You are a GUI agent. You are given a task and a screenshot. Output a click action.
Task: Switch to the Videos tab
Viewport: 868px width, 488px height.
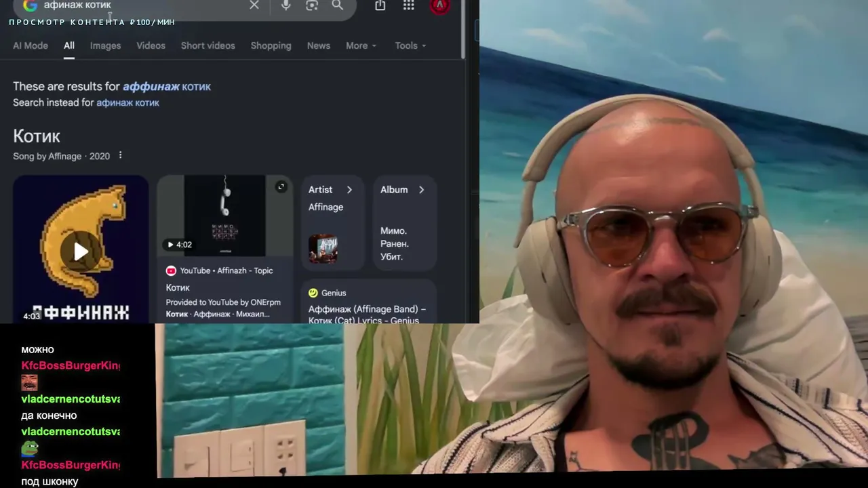pyautogui.click(x=151, y=45)
